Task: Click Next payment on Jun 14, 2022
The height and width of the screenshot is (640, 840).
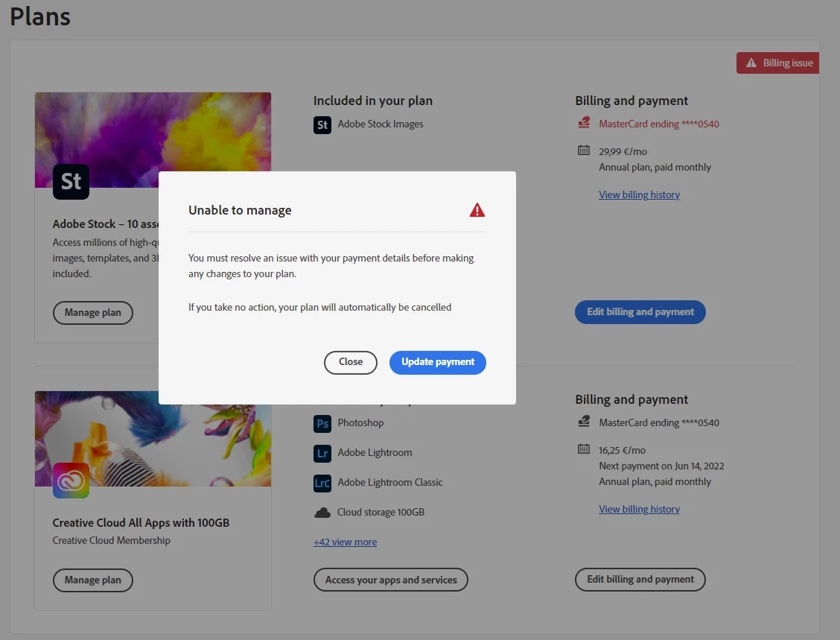Action: [661, 466]
